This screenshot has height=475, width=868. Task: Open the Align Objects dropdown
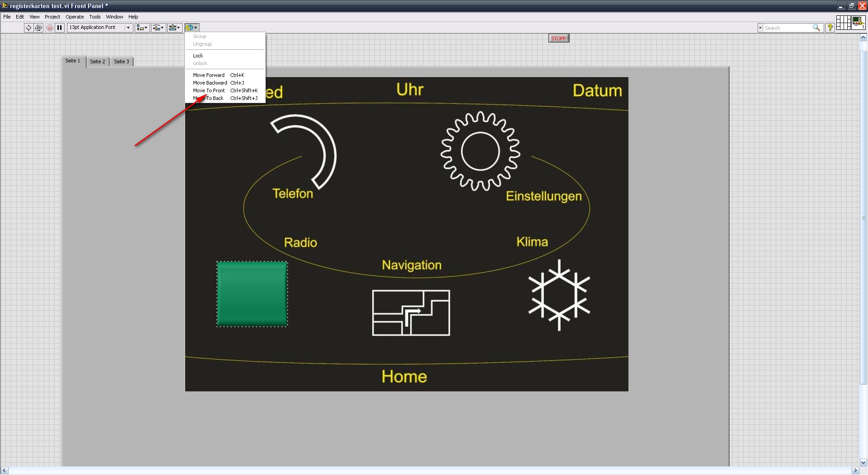pyautogui.click(x=142, y=28)
